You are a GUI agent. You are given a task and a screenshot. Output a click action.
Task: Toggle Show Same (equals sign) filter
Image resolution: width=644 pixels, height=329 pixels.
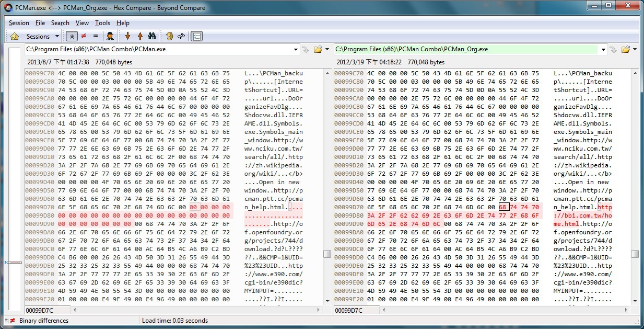95,36
